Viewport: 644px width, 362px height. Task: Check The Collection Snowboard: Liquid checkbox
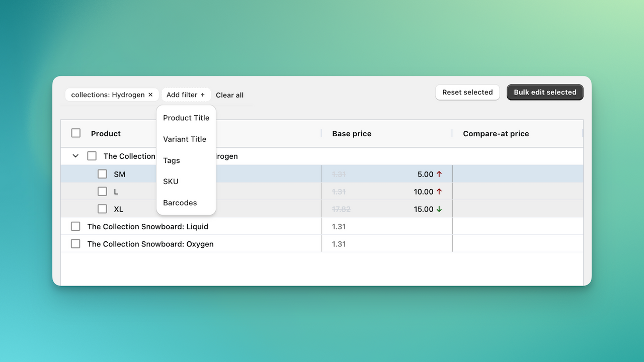[x=75, y=226]
